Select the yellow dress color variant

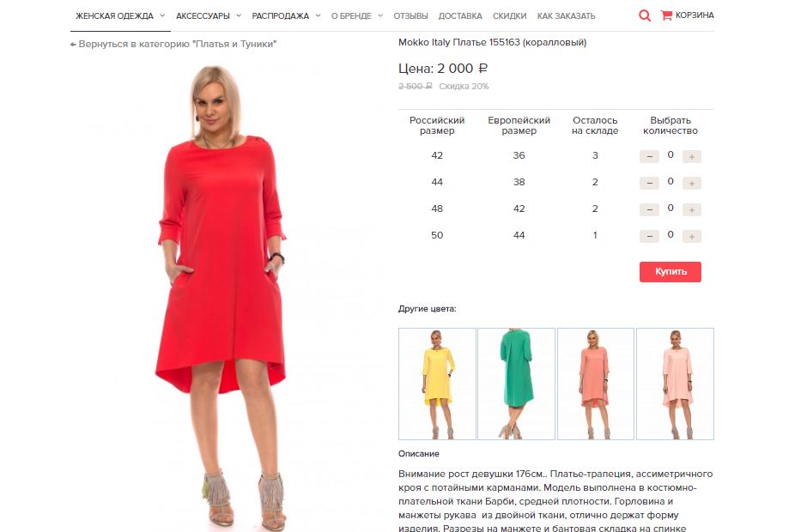coord(437,384)
